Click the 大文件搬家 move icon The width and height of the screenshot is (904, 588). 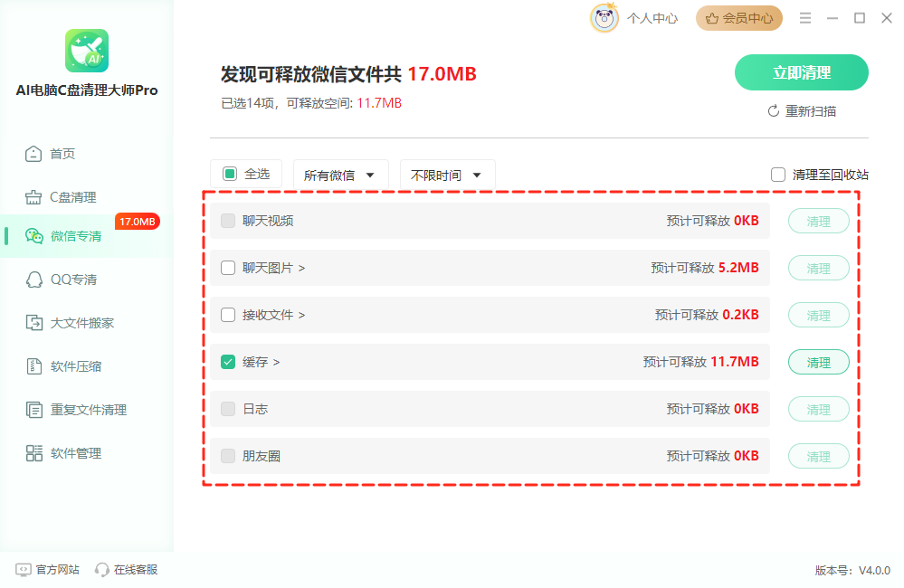(x=34, y=323)
